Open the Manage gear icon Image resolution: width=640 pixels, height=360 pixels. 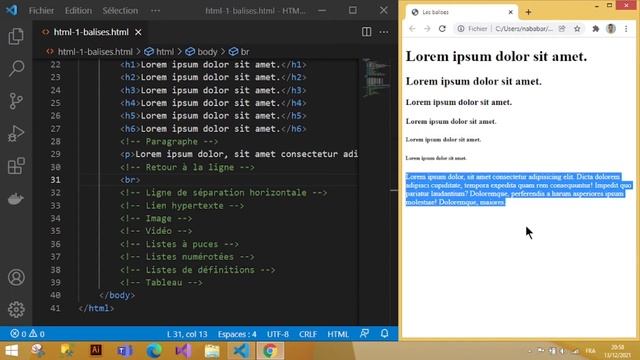(16, 309)
